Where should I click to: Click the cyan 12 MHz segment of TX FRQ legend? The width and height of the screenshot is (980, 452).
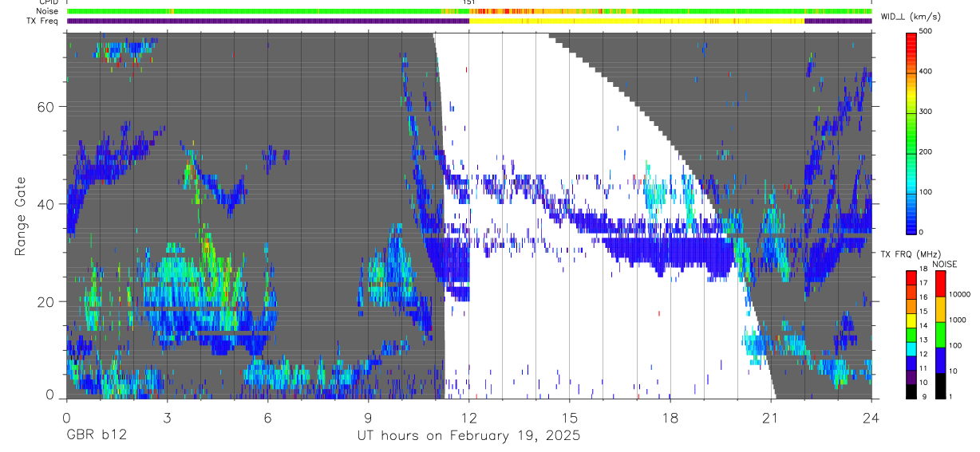click(911, 349)
